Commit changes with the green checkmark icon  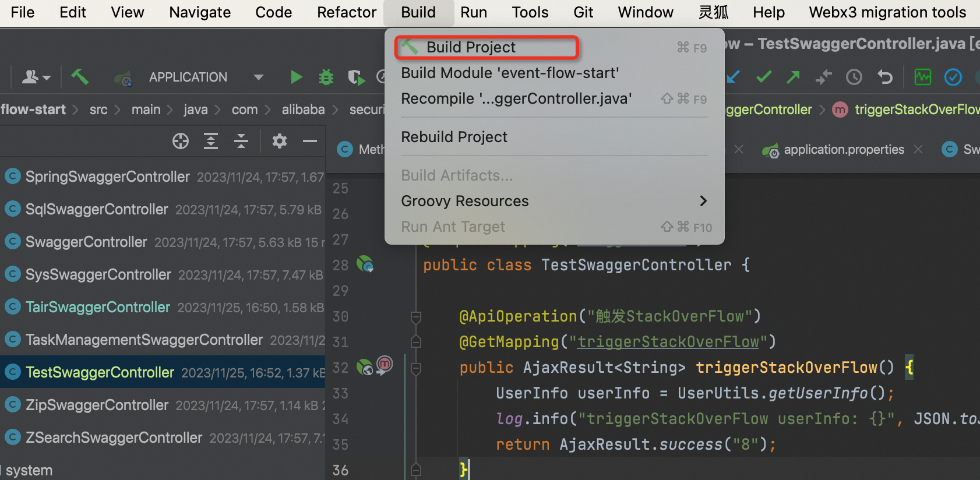point(764,77)
